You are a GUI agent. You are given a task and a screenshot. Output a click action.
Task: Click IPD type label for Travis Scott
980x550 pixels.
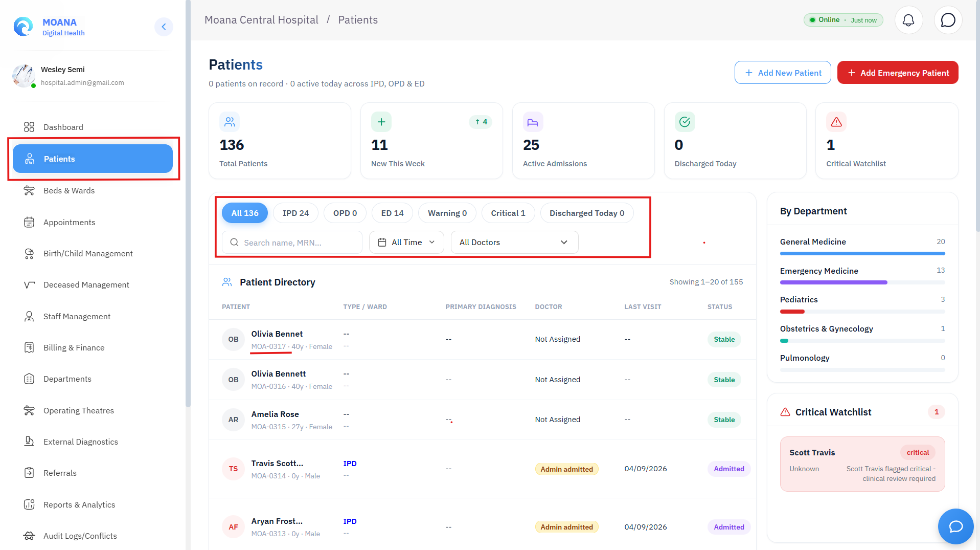pyautogui.click(x=350, y=464)
